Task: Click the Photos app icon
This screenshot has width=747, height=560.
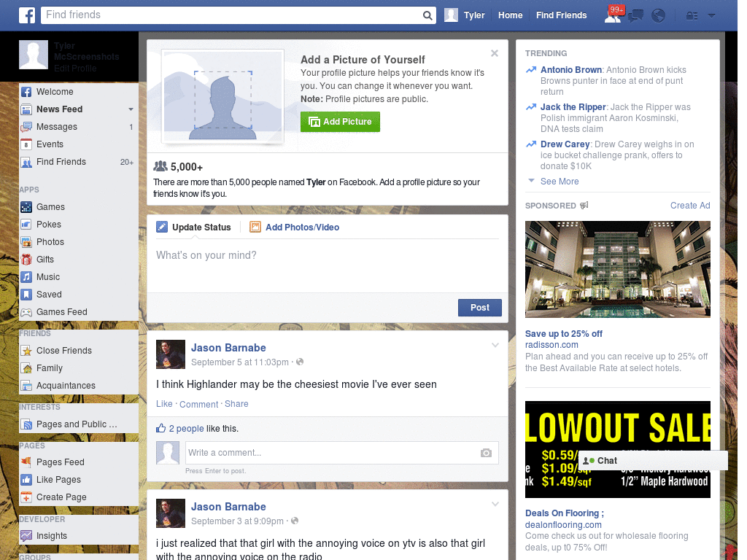Action: (x=26, y=242)
